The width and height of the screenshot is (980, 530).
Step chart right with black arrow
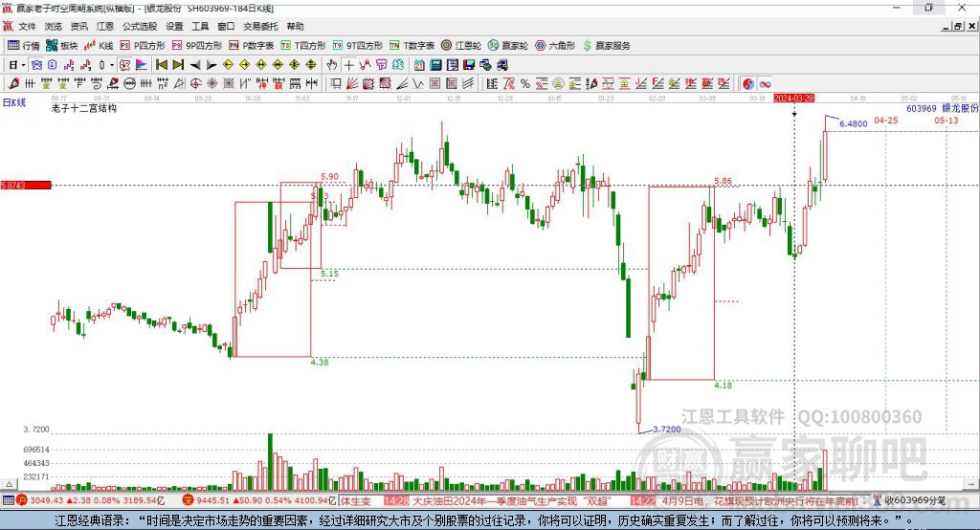[212, 65]
